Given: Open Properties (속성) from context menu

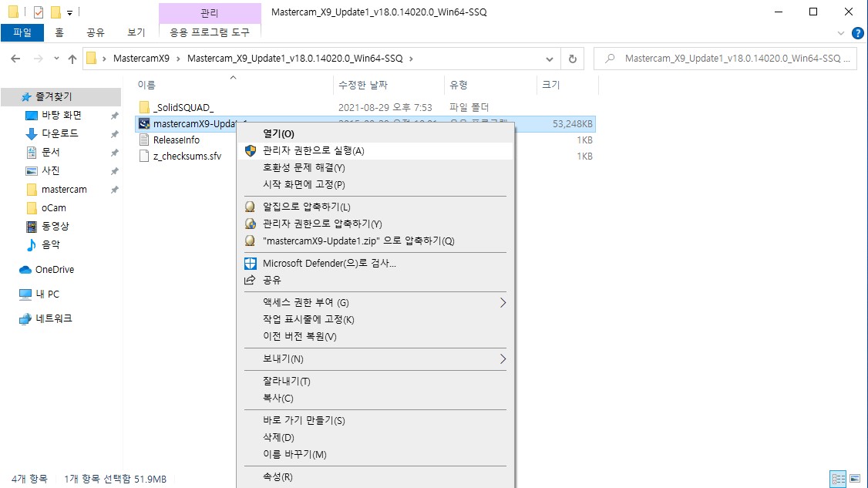Looking at the screenshot, I should (375, 477).
